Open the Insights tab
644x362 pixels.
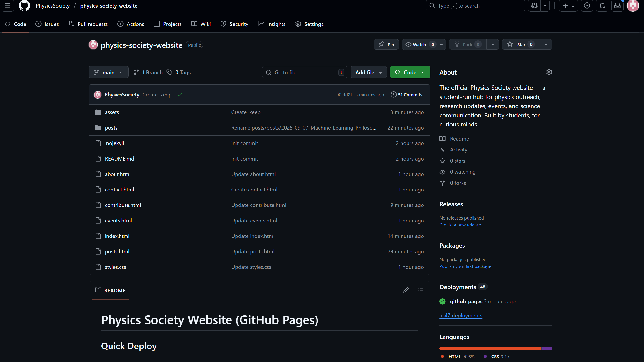pyautogui.click(x=272, y=24)
